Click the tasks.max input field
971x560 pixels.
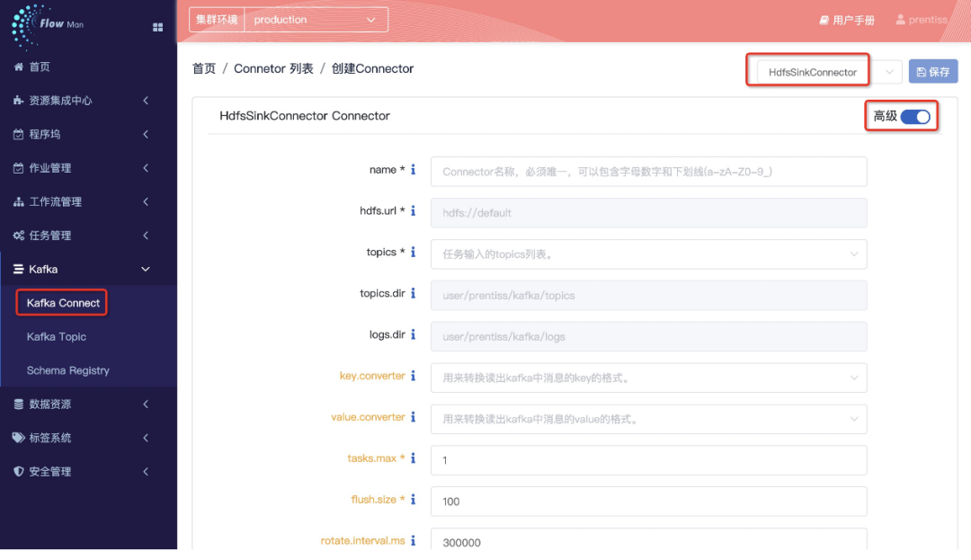648,460
